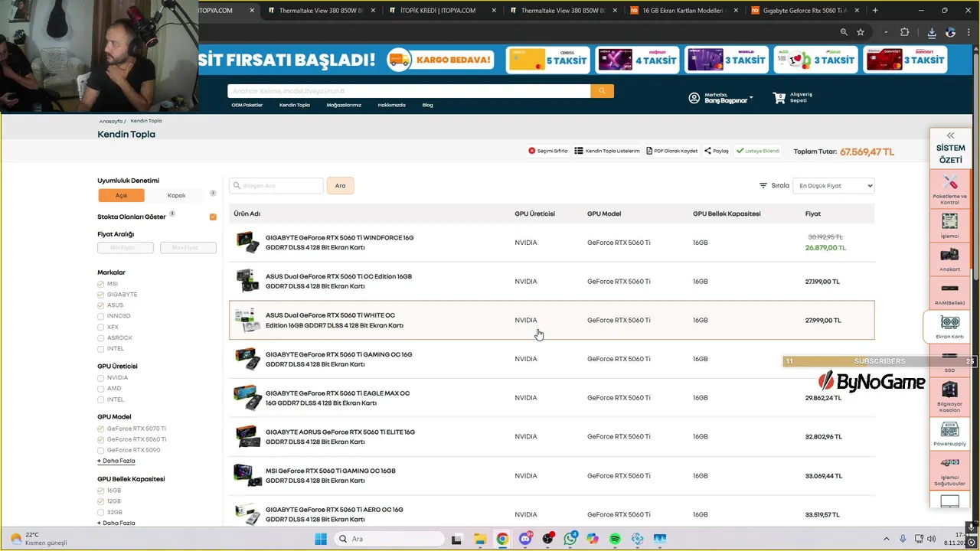This screenshot has height=551, width=980.
Task: Check the NVIDIA GPU manufacturer filter
Action: (101, 377)
